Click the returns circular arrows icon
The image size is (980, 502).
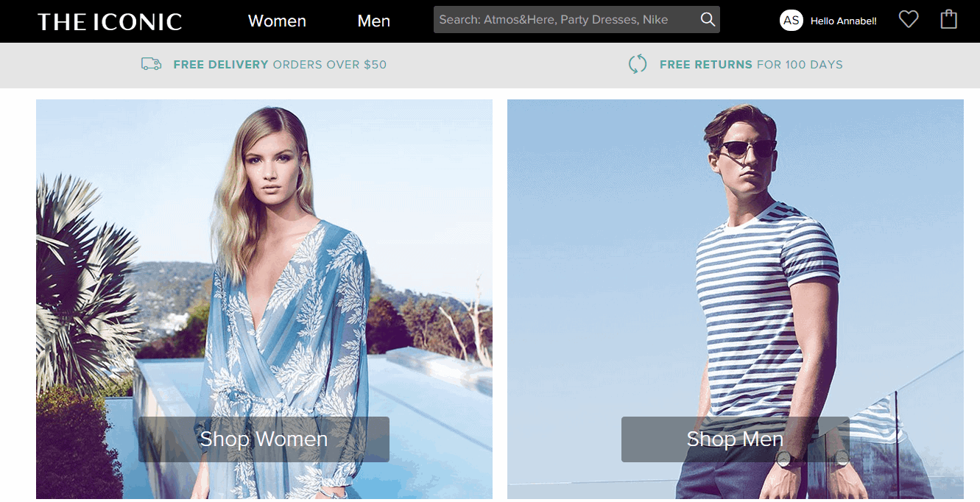(638, 64)
